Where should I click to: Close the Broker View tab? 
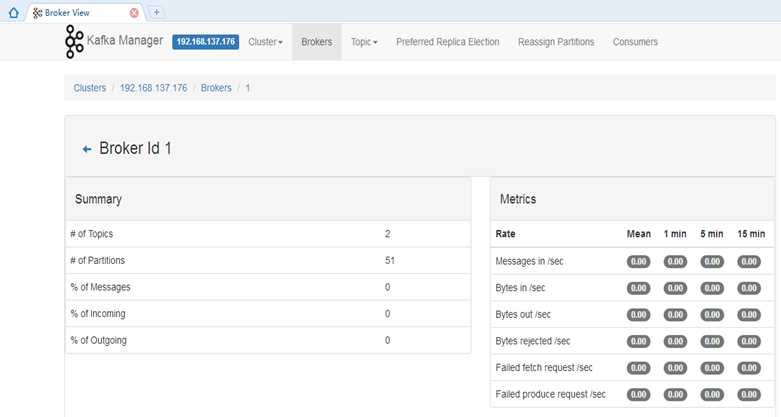coord(134,13)
